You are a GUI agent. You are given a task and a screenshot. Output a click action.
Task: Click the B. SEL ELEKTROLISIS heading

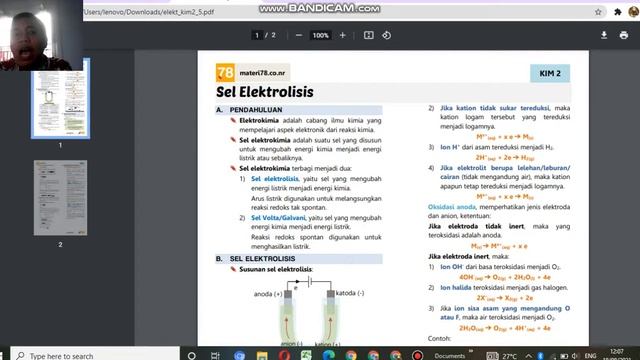pos(256,259)
